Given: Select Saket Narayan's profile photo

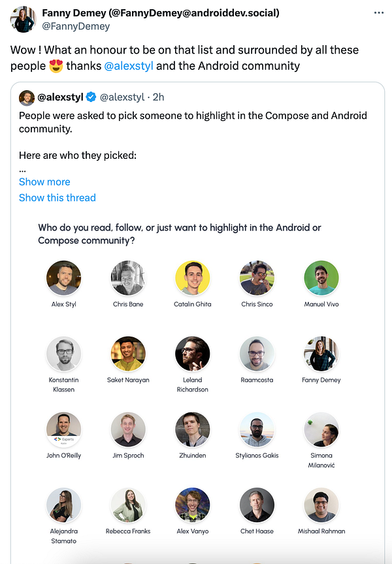Looking at the screenshot, I should coord(128,354).
